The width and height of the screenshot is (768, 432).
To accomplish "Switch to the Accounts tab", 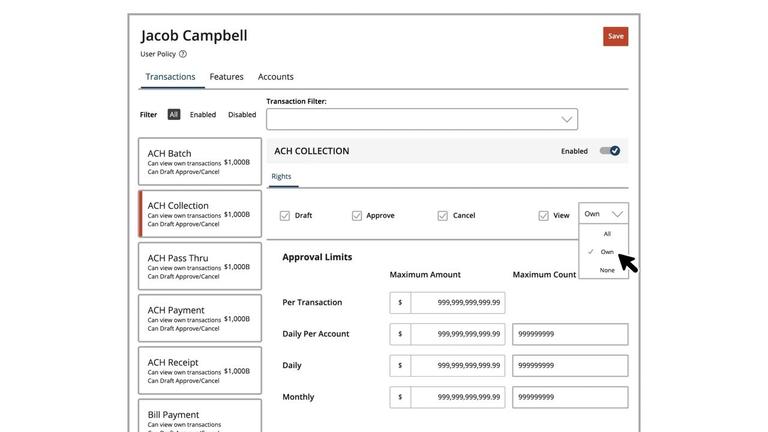I will [x=276, y=77].
